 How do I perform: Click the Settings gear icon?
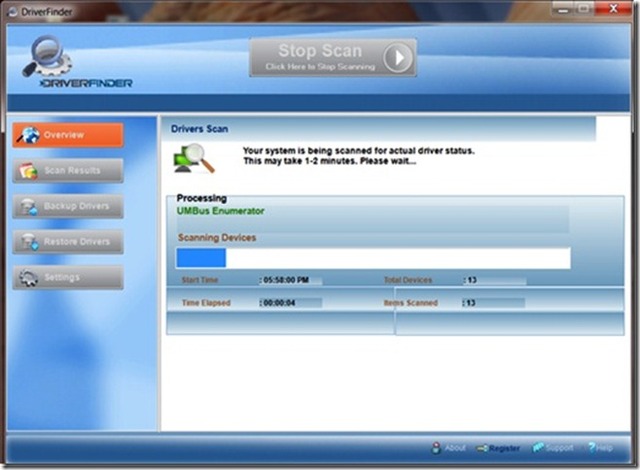click(x=28, y=278)
